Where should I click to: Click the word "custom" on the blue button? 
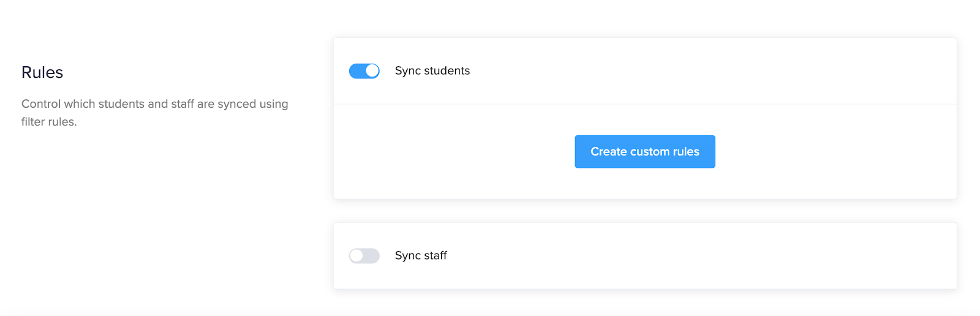click(x=650, y=152)
